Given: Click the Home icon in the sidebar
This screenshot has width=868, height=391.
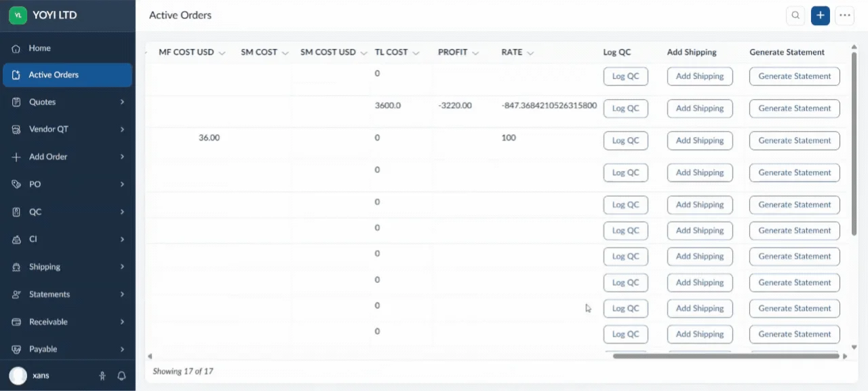Looking at the screenshot, I should point(16,48).
